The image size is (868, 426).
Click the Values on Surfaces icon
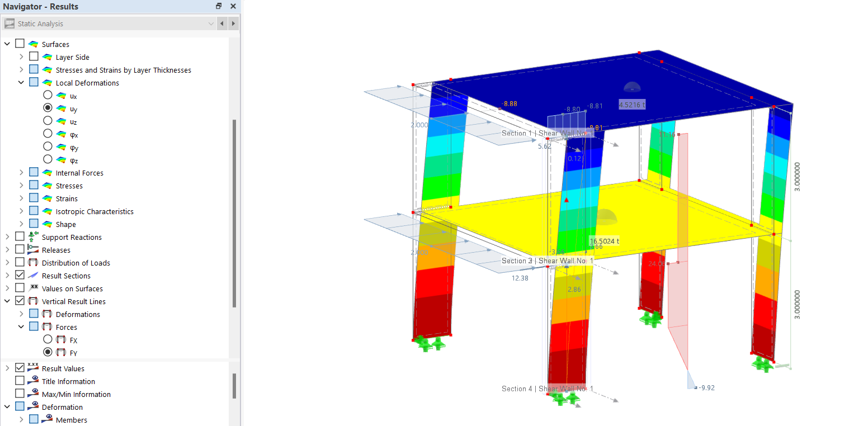33,288
